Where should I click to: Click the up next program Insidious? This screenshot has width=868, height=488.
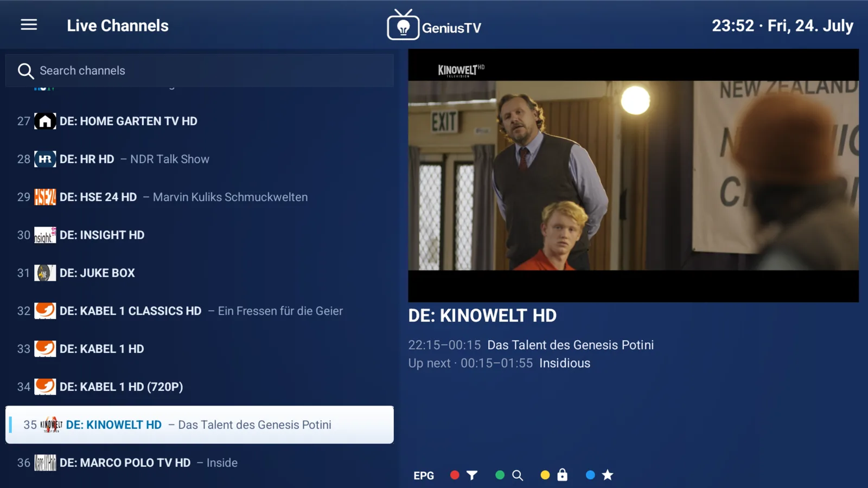(565, 363)
